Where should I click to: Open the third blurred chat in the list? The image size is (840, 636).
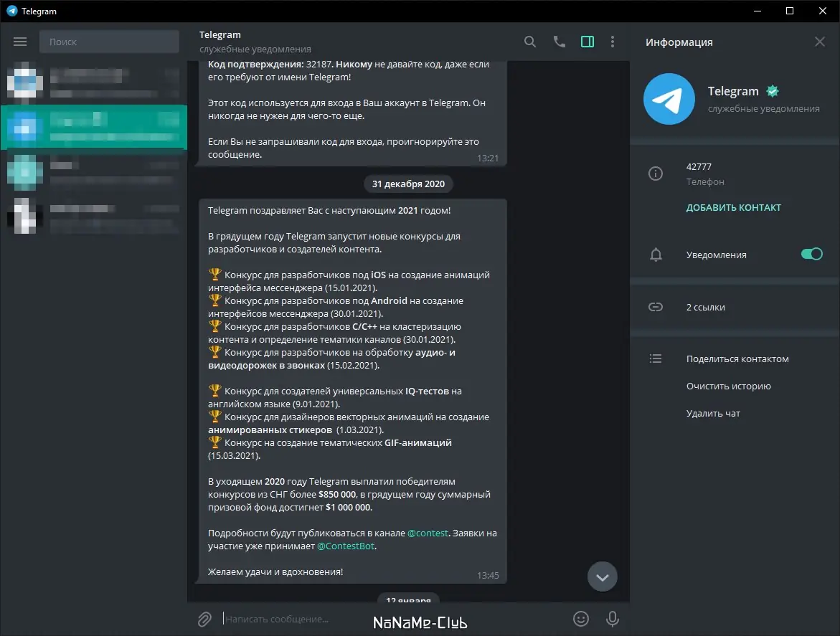pos(94,172)
